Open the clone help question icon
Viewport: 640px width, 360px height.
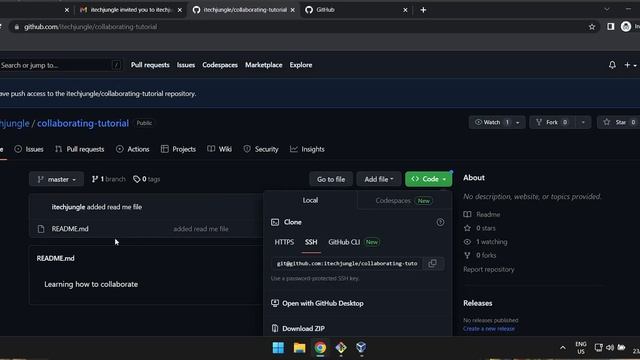[x=440, y=222]
